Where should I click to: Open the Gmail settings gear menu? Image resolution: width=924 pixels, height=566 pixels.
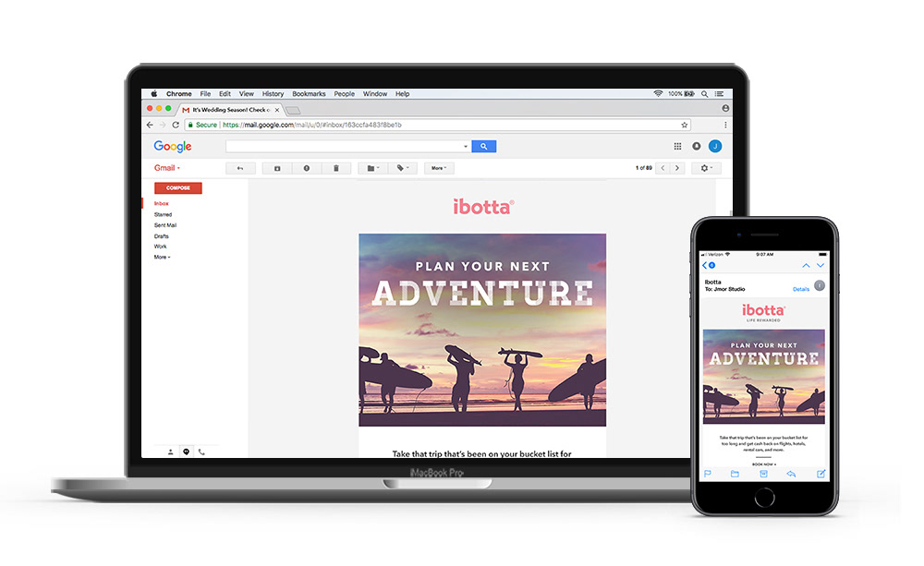point(706,168)
